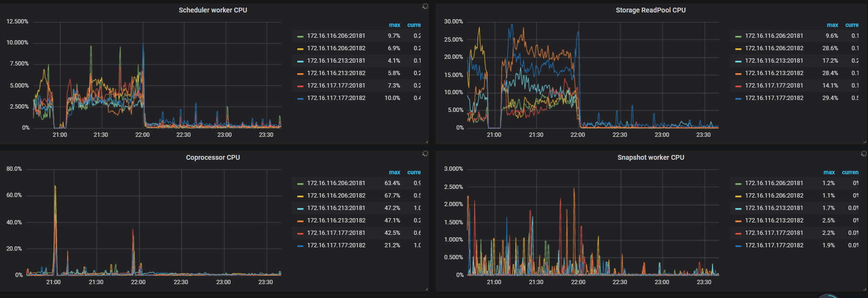Isolate series 172.16.116.213:20181 in Coprocessor CPU legend
Viewport: 868px width, 298px height.
point(336,208)
